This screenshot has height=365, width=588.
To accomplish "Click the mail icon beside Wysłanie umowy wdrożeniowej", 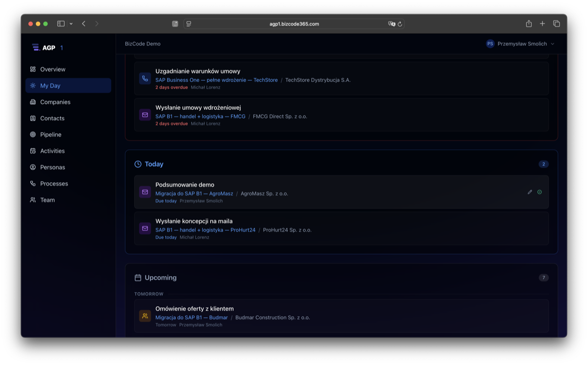I will (x=145, y=115).
